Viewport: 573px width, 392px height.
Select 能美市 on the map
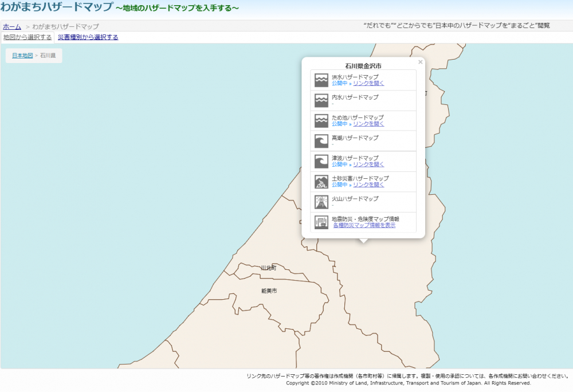(x=269, y=291)
